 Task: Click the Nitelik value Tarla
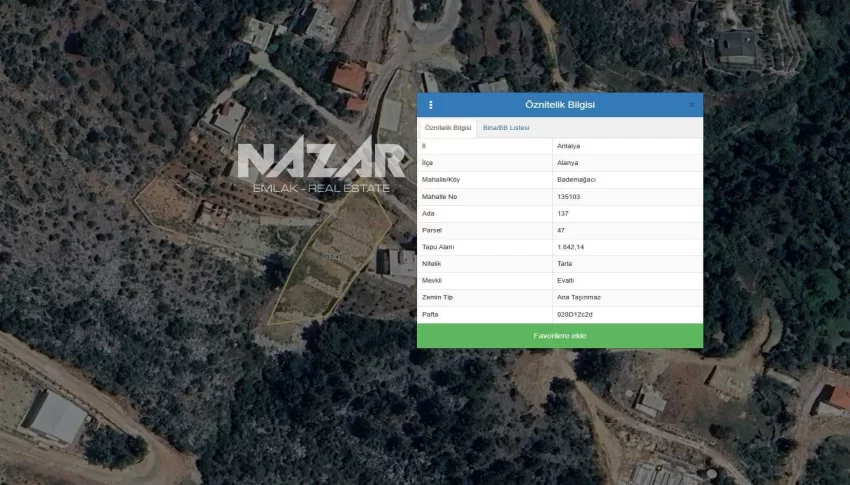[x=564, y=264]
